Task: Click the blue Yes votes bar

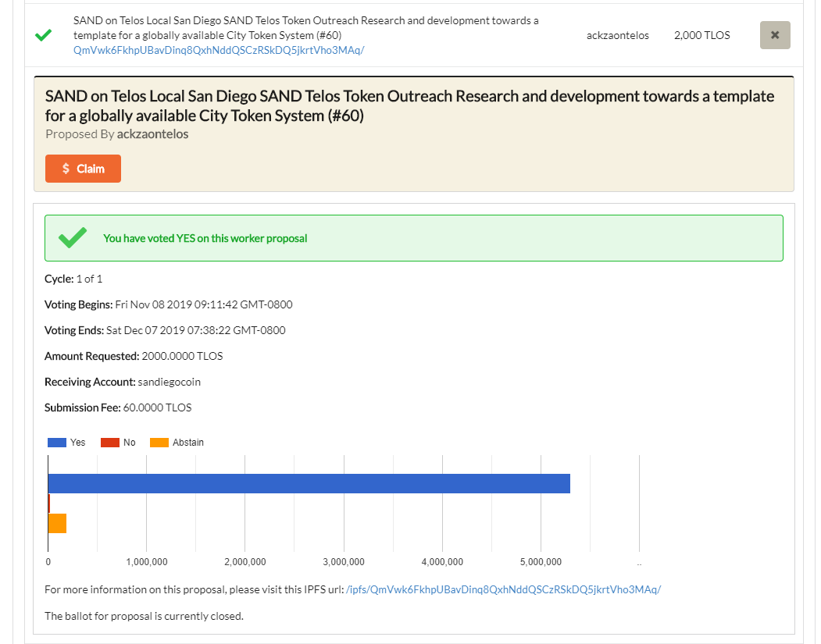Action: pos(309,483)
